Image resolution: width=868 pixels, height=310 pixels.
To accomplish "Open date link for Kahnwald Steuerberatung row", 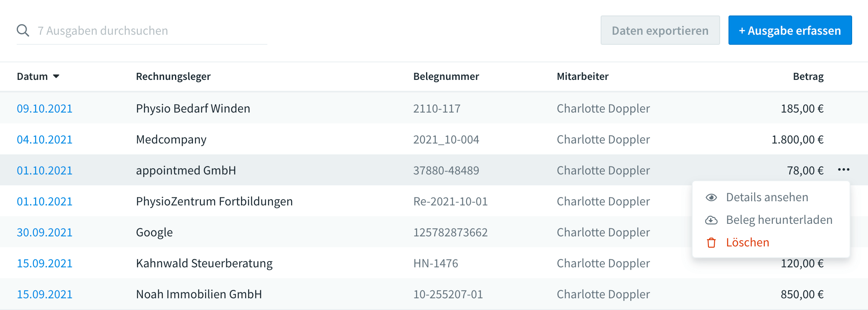I will pos(45,264).
